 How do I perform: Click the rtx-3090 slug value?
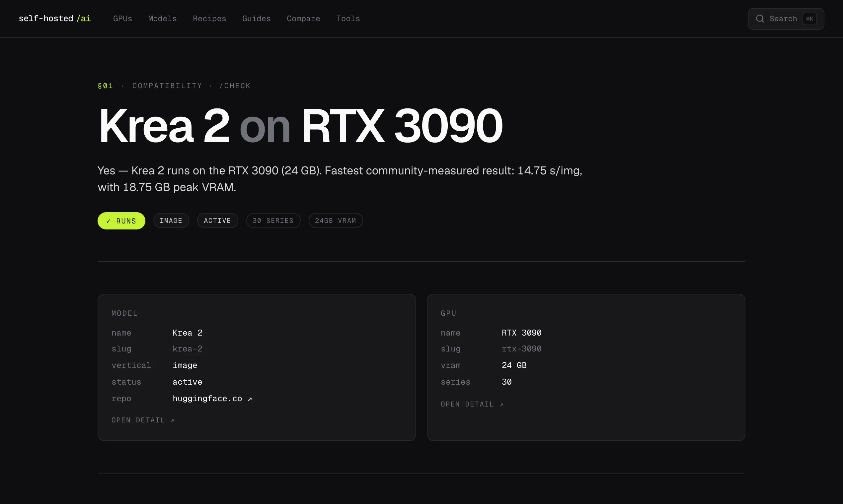pyautogui.click(x=521, y=348)
